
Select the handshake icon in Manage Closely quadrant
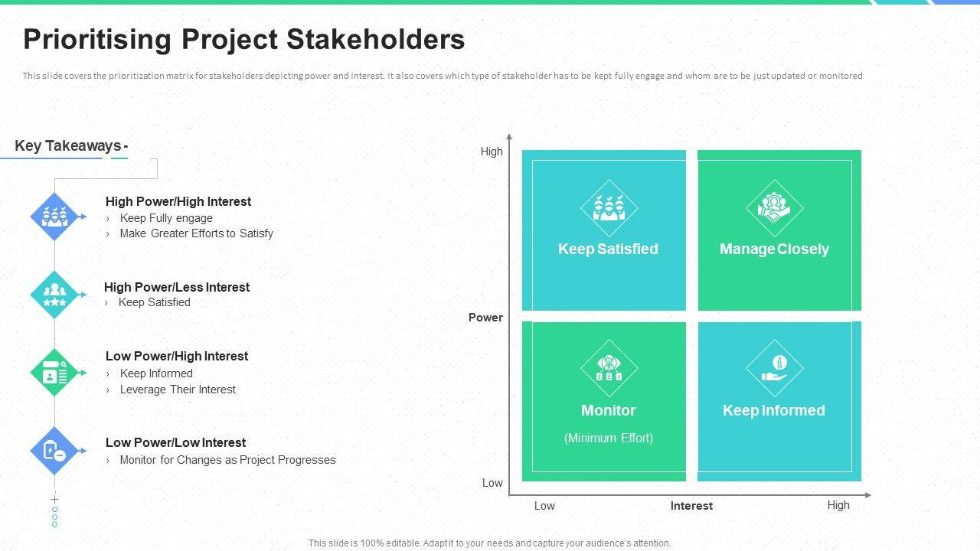(x=774, y=208)
